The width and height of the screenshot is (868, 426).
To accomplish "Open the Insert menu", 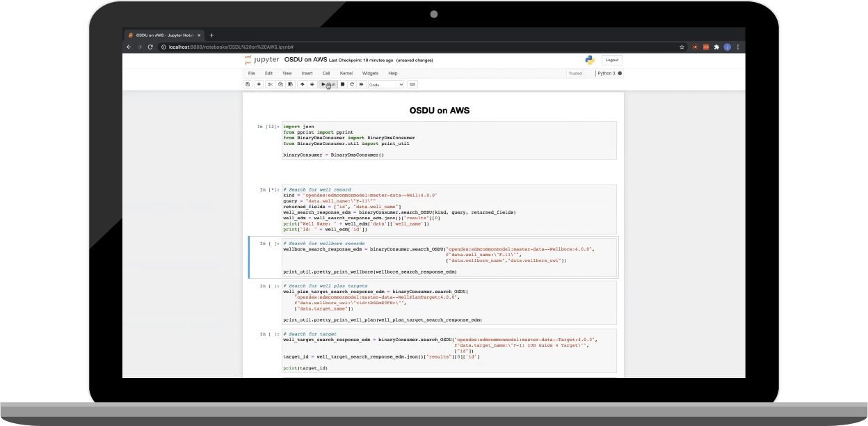I will click(x=307, y=73).
